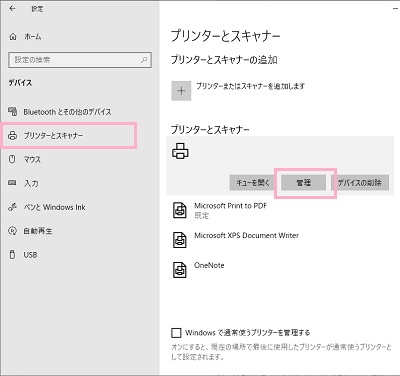The width and height of the screenshot is (400, 376).
Task: Open ペンと Windows Ink settings
Action: (x=54, y=207)
